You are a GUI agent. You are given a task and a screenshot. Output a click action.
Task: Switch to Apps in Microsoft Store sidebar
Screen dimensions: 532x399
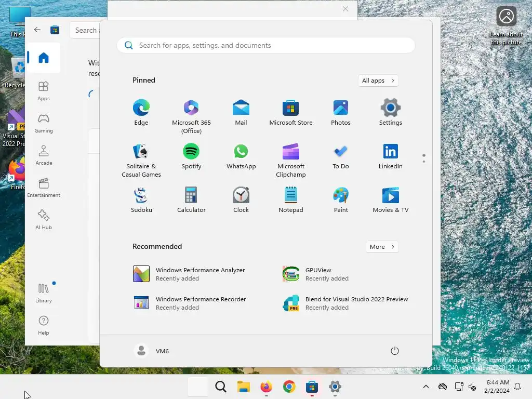point(44,91)
